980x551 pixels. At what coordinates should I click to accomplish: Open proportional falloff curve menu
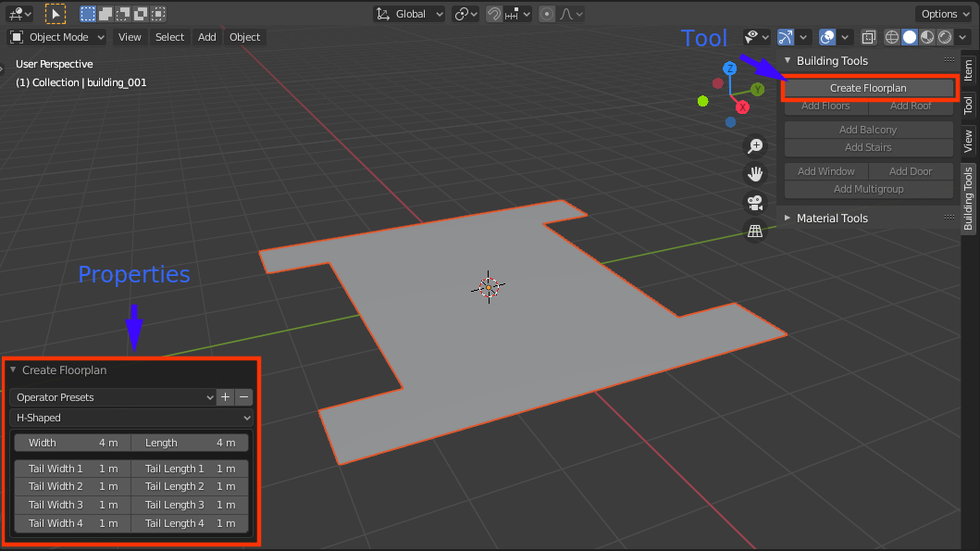[571, 14]
